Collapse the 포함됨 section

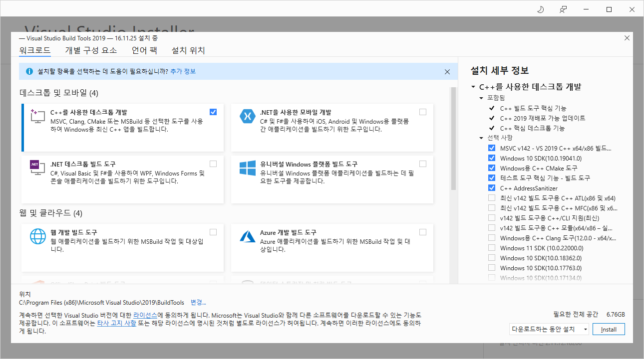482,98
